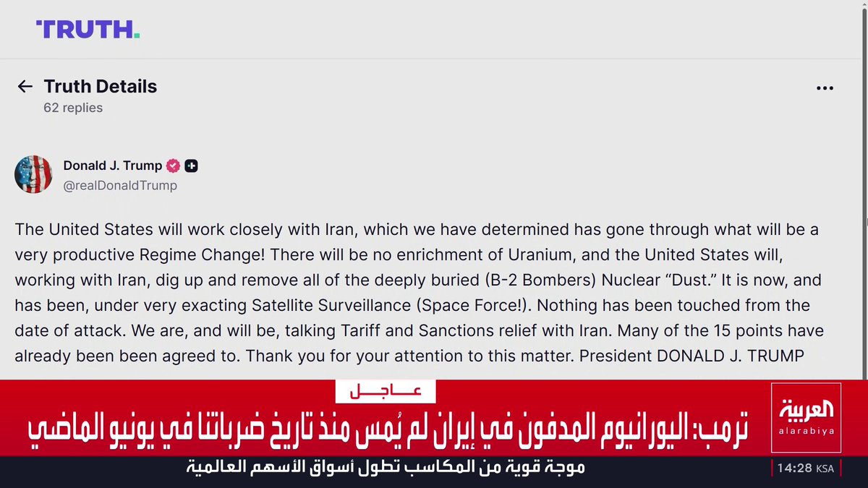Go back using the left arrow

(25, 87)
